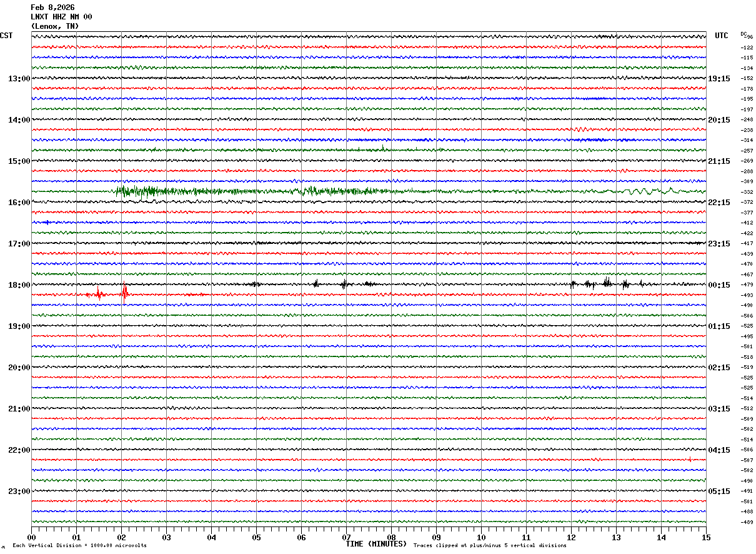Screen dimensions: 756x554
Task: Click the TIME (MINUTES) axis title
Action: click(376, 544)
